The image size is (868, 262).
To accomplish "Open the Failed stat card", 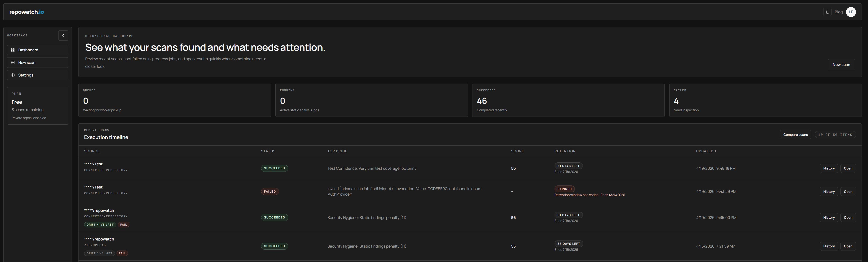I will click(765, 100).
